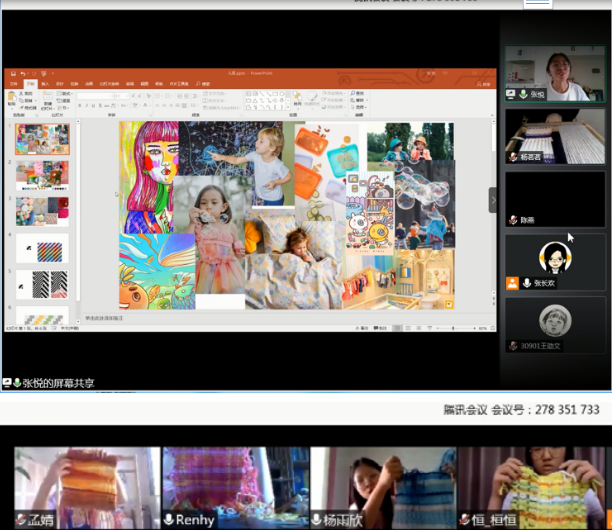The image size is (614, 530).
Task: Click screen share icon beside 张悦的屏幕共享
Action: 8,382
